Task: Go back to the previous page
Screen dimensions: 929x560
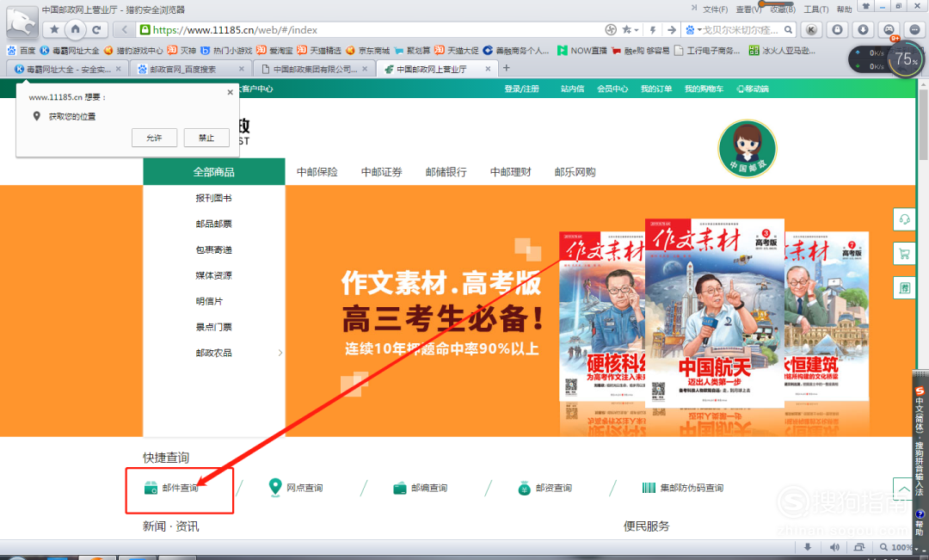Action: tap(124, 29)
